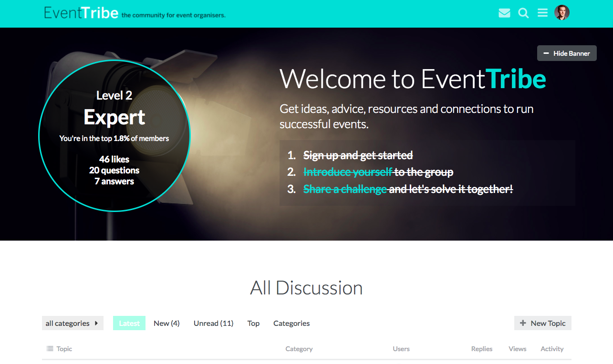
Task: Open the user profile avatar
Action: [562, 12]
